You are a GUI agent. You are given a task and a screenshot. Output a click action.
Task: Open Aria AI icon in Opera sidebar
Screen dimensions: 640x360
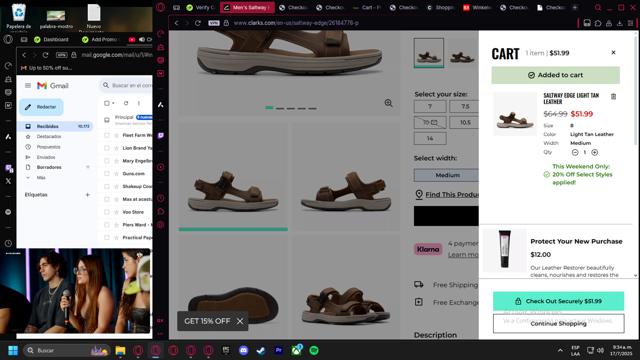[x=160, y=105]
